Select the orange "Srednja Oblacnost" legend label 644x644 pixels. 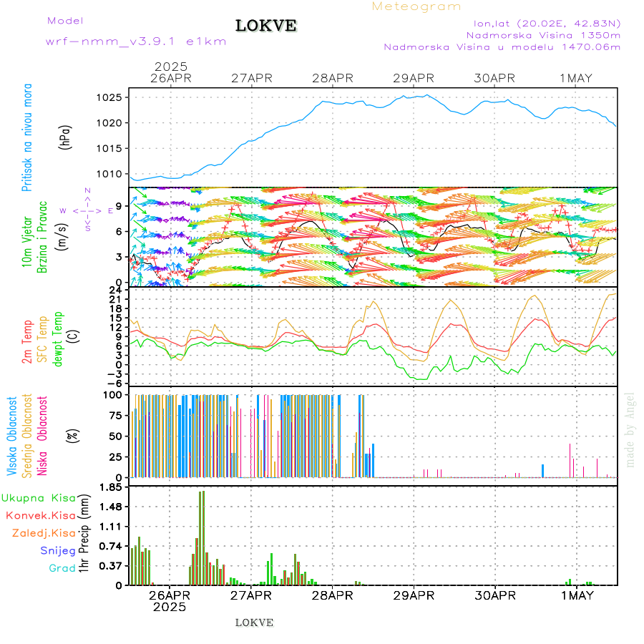point(26,436)
